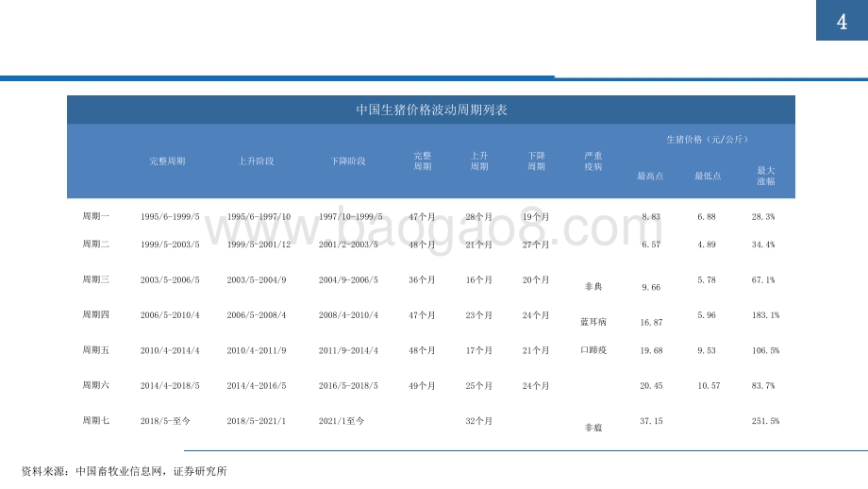Image resolution: width=868 pixels, height=489 pixels.
Task: Click the cell 2011/9-2014/4
Action: click(348, 350)
